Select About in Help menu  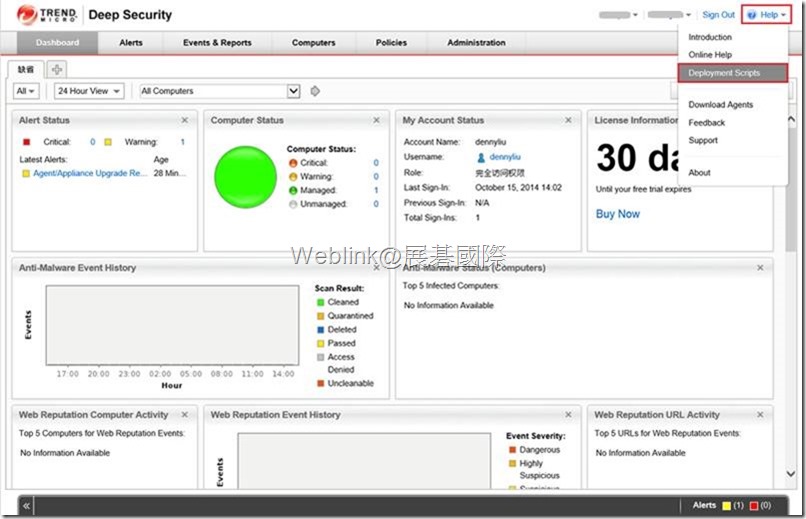pyautogui.click(x=699, y=173)
